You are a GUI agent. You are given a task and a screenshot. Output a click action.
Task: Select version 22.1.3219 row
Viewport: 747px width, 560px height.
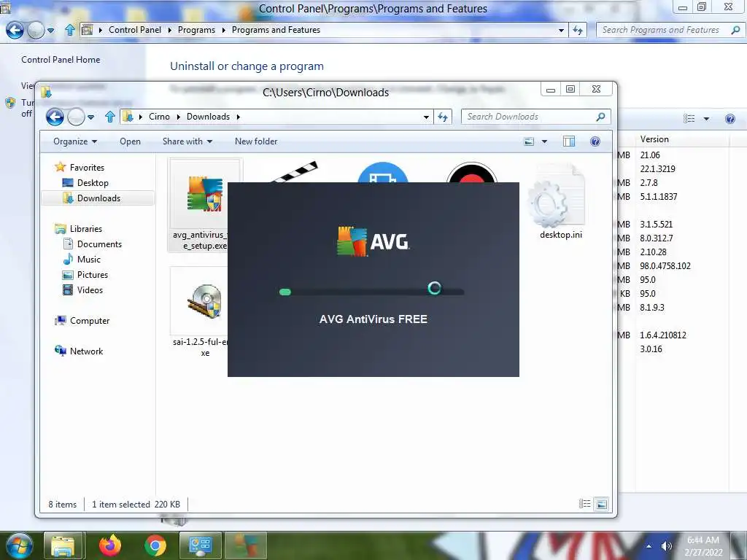[657, 168]
